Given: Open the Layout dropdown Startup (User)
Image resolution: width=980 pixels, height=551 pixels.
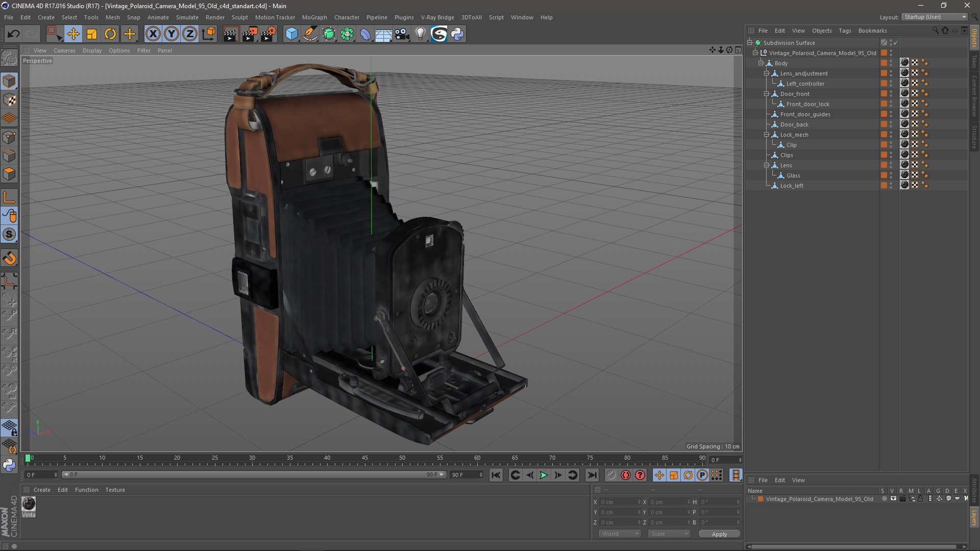Looking at the screenshot, I should [935, 17].
